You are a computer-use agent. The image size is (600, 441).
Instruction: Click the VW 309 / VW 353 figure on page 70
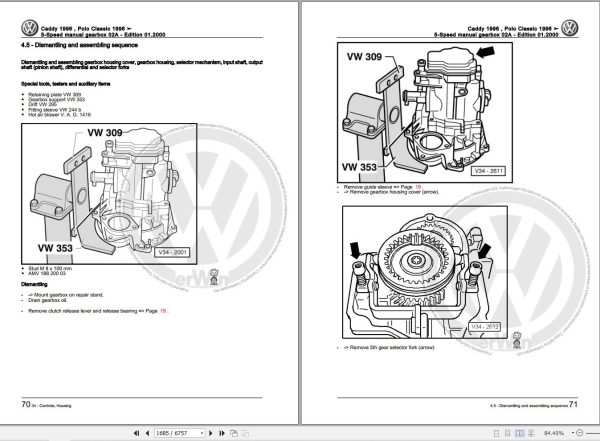[109, 194]
